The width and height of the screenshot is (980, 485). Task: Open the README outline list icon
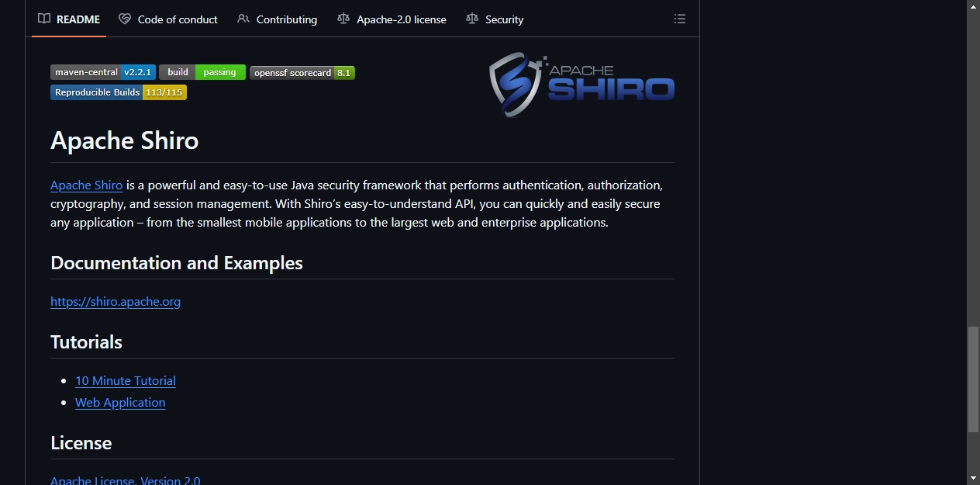tap(680, 19)
